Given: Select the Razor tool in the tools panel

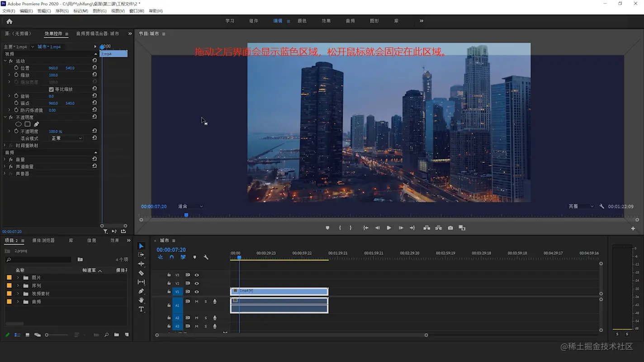Looking at the screenshot, I should point(141,273).
